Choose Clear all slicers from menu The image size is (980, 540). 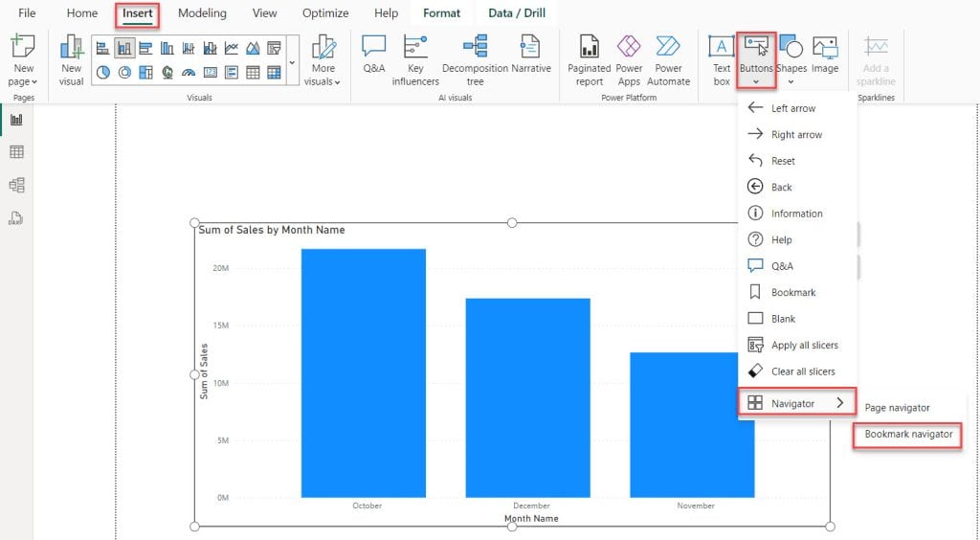click(797, 371)
